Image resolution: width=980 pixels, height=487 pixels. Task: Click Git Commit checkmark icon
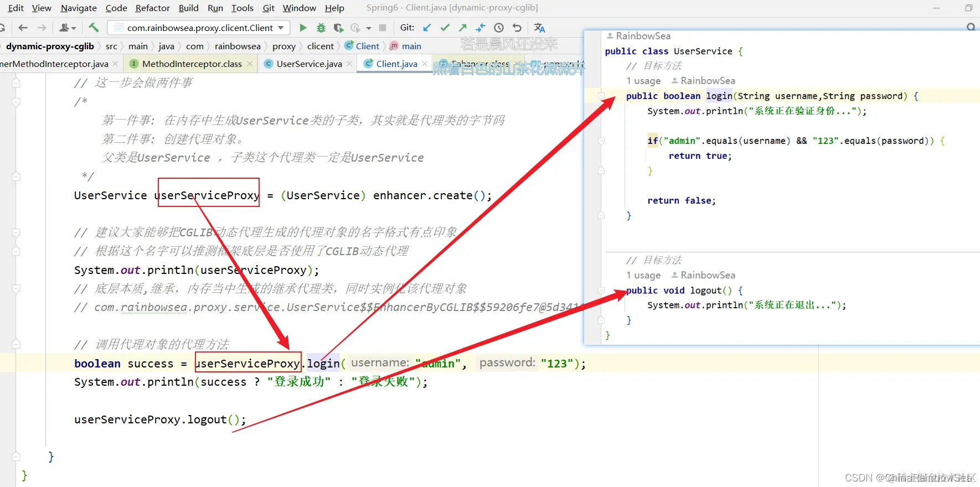(445, 28)
